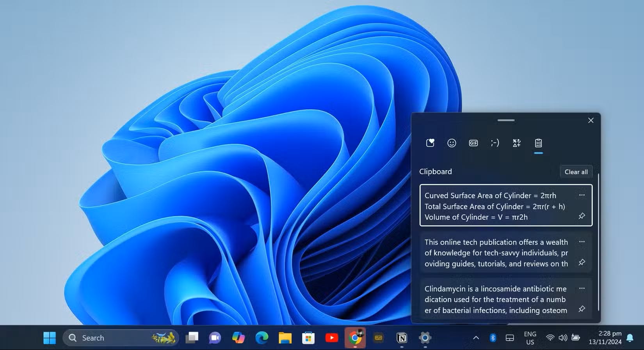Viewport: 644px width, 350px height.
Task: Open the Symbols tab
Action: click(516, 143)
